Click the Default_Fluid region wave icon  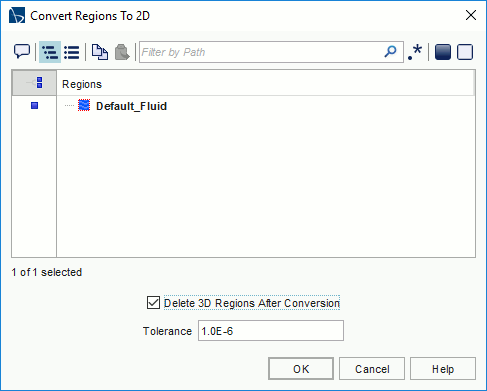pyautogui.click(x=84, y=105)
